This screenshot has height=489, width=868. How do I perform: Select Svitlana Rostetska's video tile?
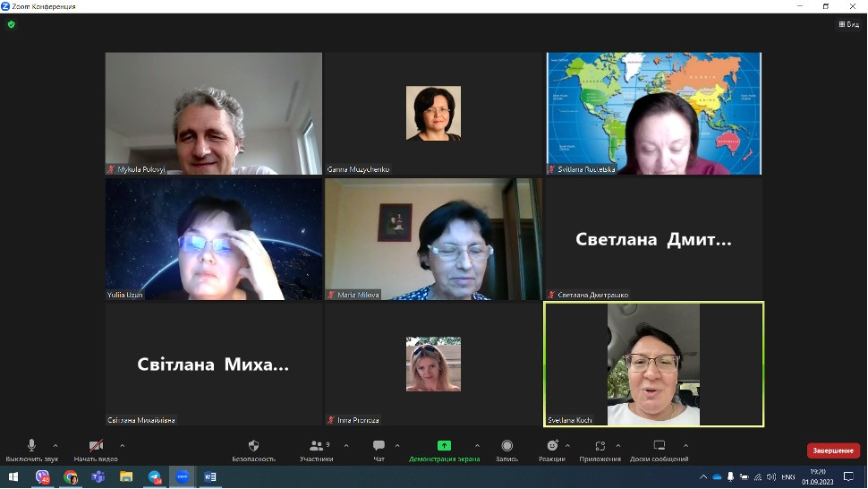click(654, 114)
